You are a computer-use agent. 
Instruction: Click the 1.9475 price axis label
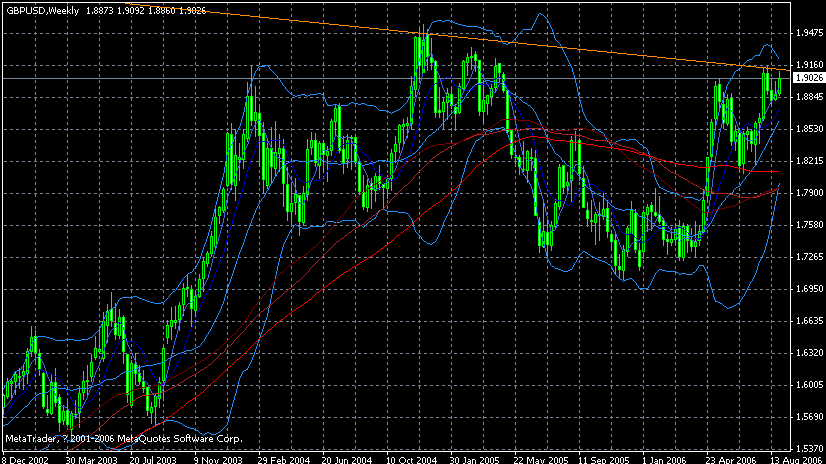tap(810, 33)
